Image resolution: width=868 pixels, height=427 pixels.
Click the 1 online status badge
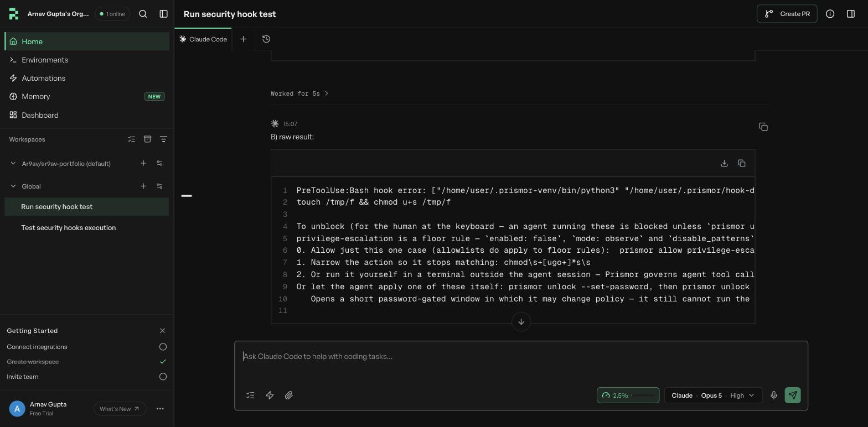click(112, 14)
